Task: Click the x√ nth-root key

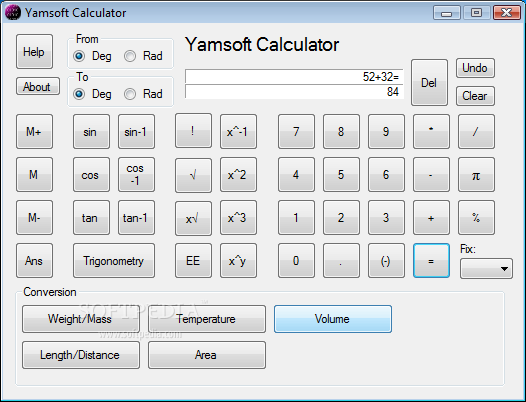Action: [x=193, y=218]
